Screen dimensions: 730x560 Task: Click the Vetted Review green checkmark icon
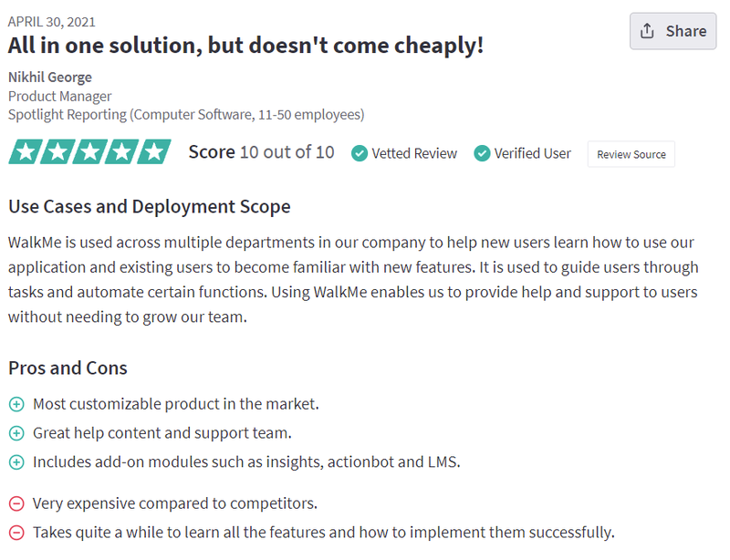pyautogui.click(x=359, y=153)
